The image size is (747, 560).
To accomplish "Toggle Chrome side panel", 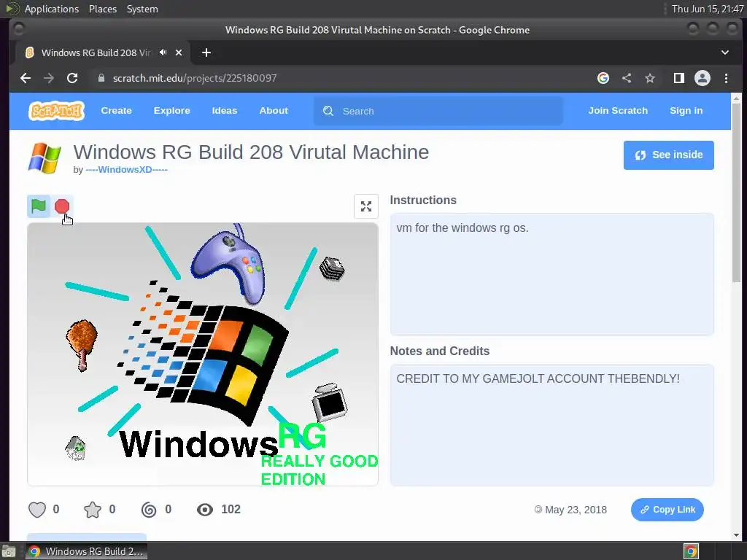I will pyautogui.click(x=679, y=78).
